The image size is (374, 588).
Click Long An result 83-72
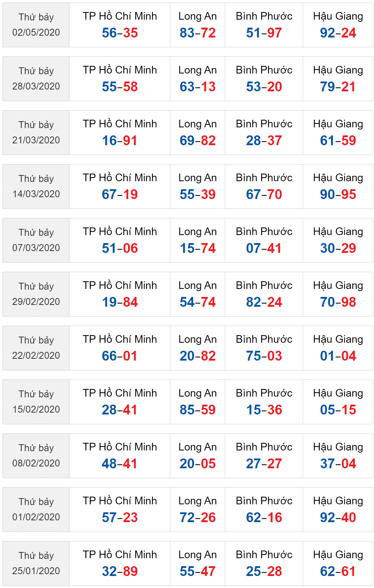[198, 33]
